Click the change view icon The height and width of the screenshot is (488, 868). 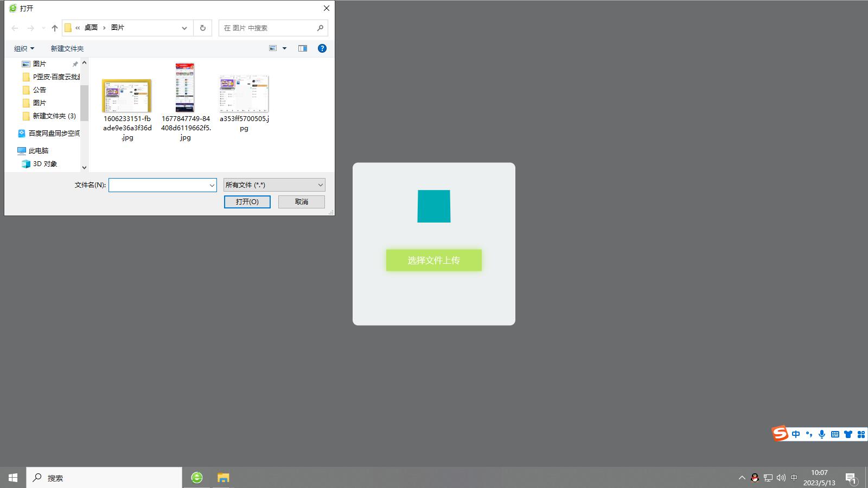tap(273, 48)
